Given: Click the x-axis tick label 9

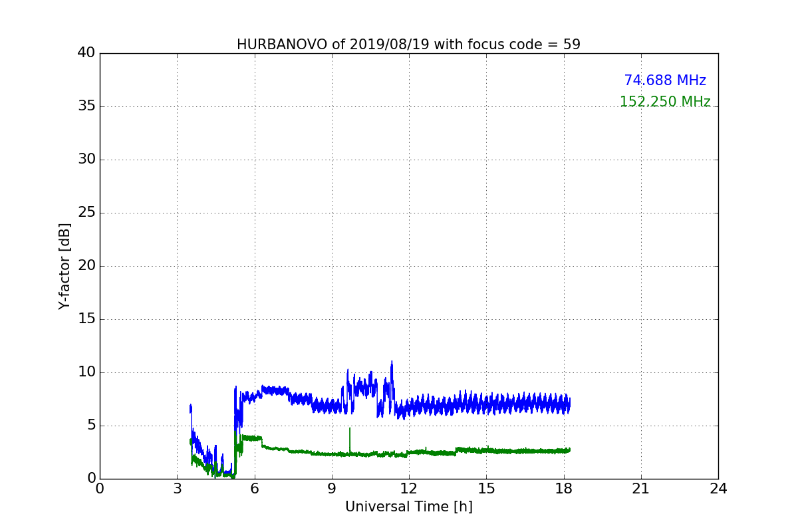Looking at the screenshot, I should 332,488.
